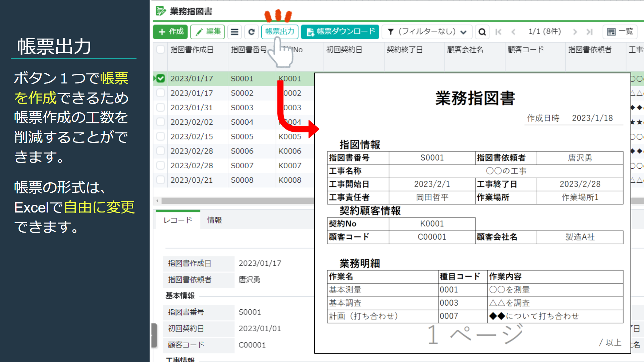Go to previous page arrow
The width and height of the screenshot is (644, 362).
(x=514, y=32)
